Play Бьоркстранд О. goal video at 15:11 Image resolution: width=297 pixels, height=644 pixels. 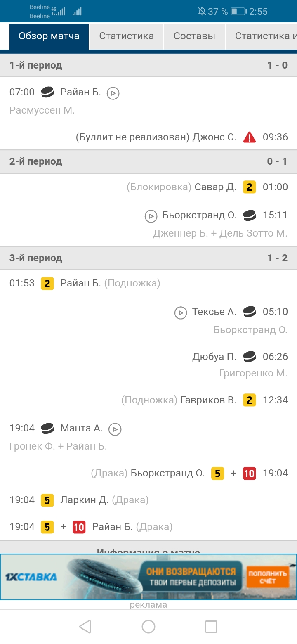(x=151, y=215)
